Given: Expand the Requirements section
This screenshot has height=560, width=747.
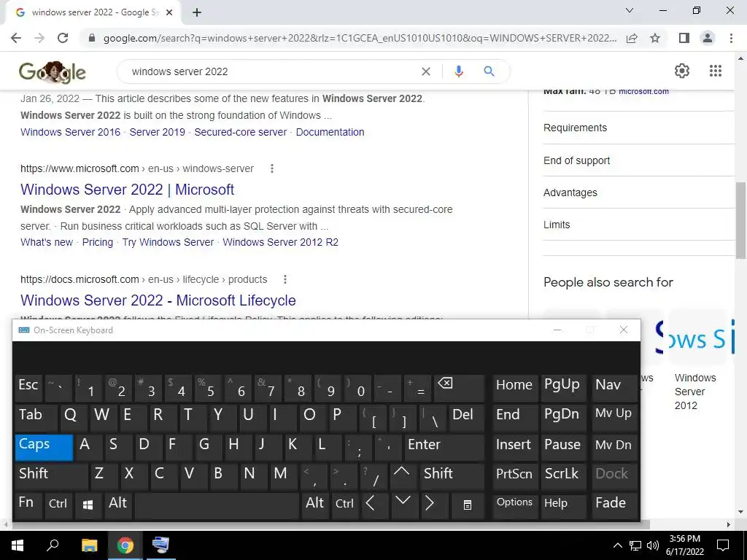Looking at the screenshot, I should (639, 128).
